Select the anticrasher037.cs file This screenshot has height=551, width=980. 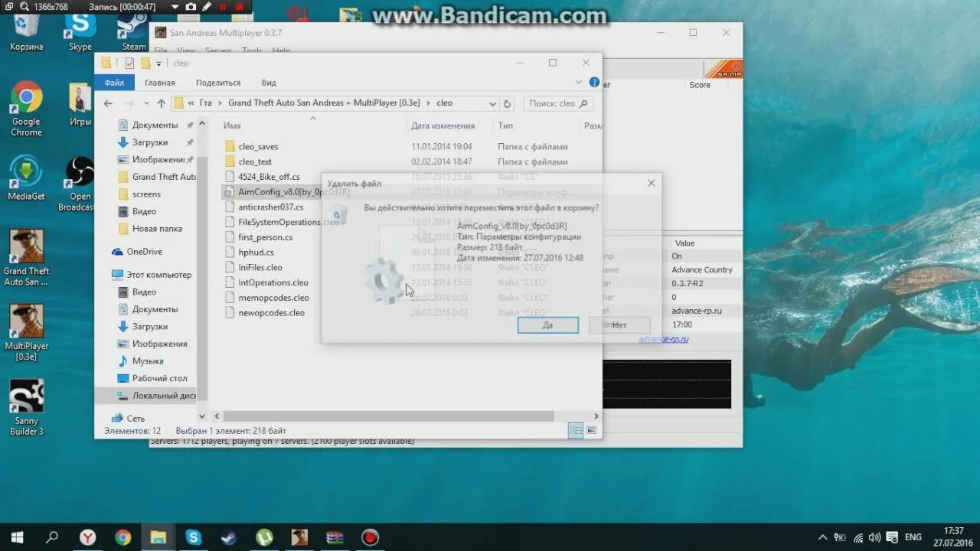point(270,207)
